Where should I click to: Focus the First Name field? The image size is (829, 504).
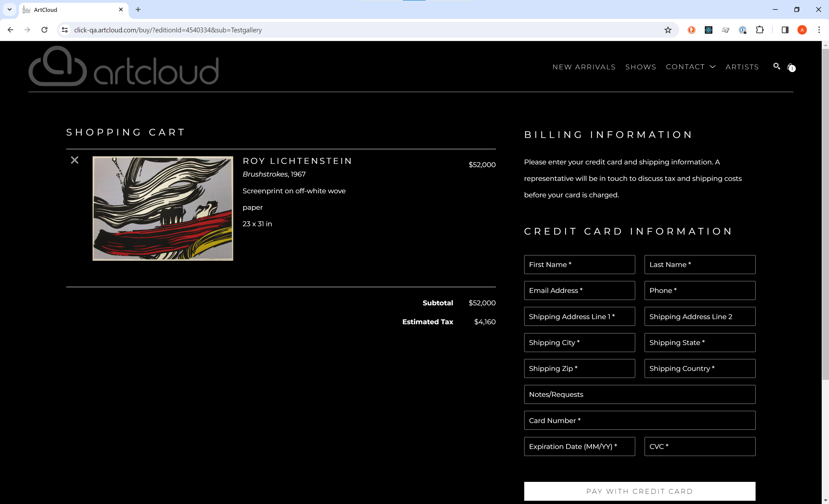[579, 265]
